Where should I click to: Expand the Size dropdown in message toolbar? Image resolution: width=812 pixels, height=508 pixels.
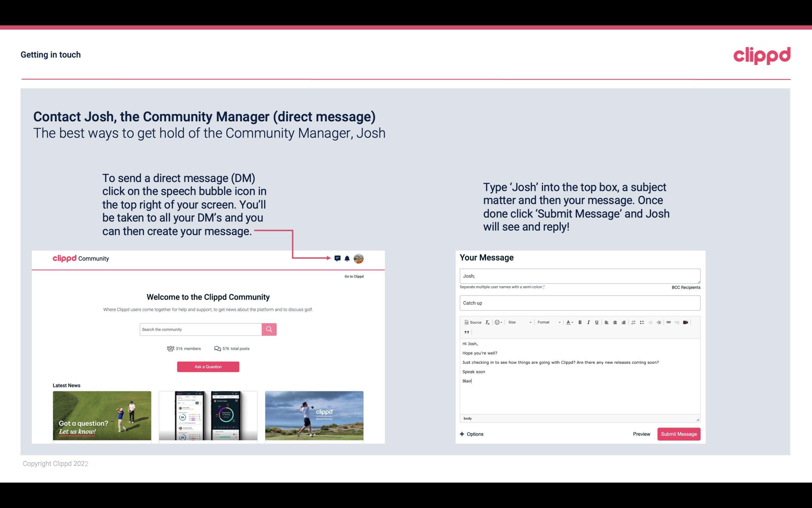click(530, 322)
